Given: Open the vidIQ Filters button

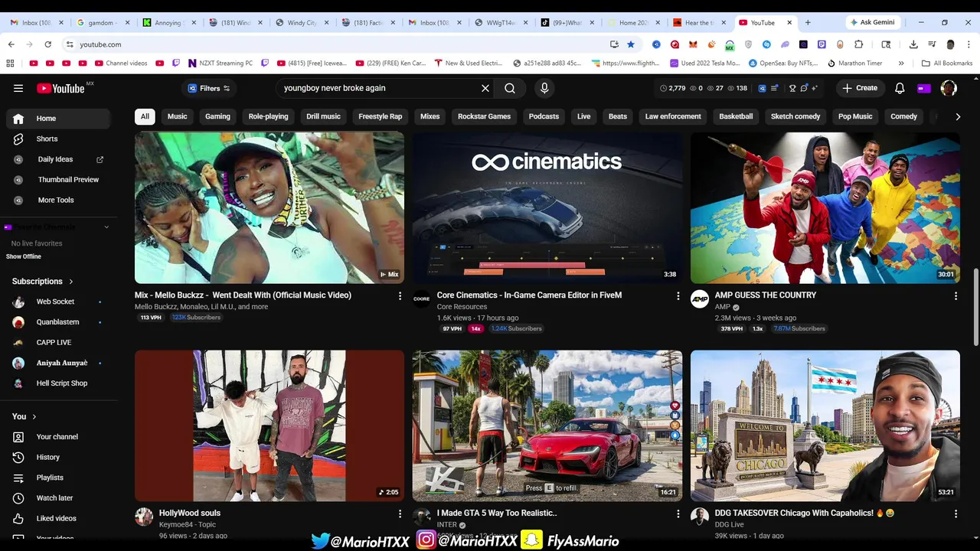Looking at the screenshot, I should tap(209, 88).
